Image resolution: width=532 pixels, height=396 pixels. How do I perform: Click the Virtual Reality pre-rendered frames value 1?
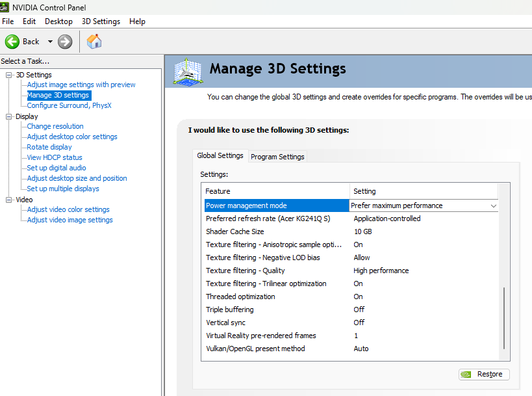(356, 336)
